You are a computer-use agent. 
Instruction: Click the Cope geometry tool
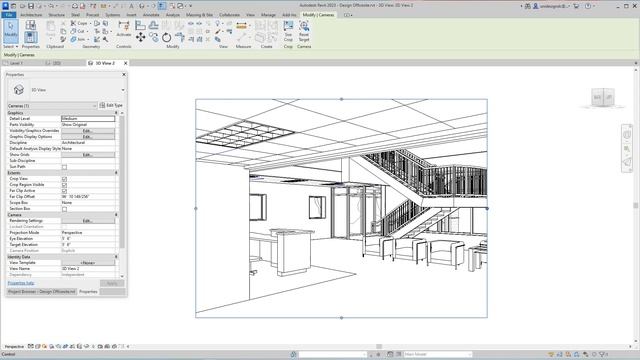click(x=79, y=23)
